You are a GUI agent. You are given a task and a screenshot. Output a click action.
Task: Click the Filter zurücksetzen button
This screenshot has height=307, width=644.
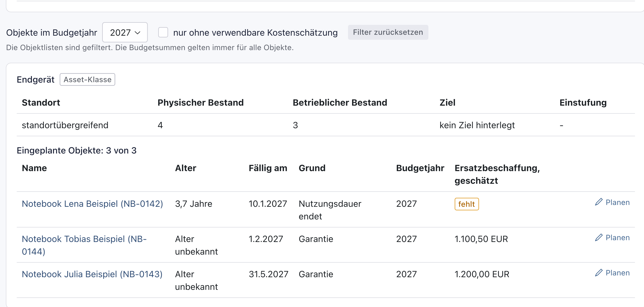388,32
